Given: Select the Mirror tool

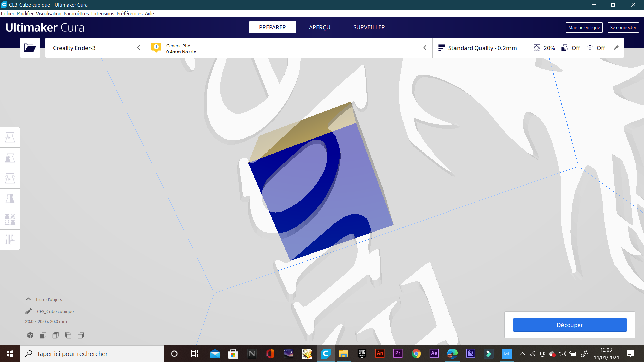Looking at the screenshot, I should point(10,199).
